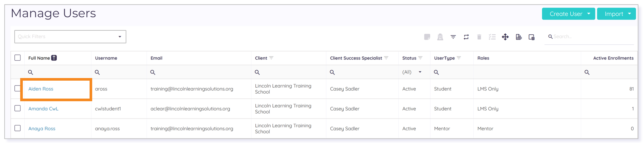This screenshot has height=143, width=644.
Task: Open the toolbar filter lines icon
Action: pos(453,37)
